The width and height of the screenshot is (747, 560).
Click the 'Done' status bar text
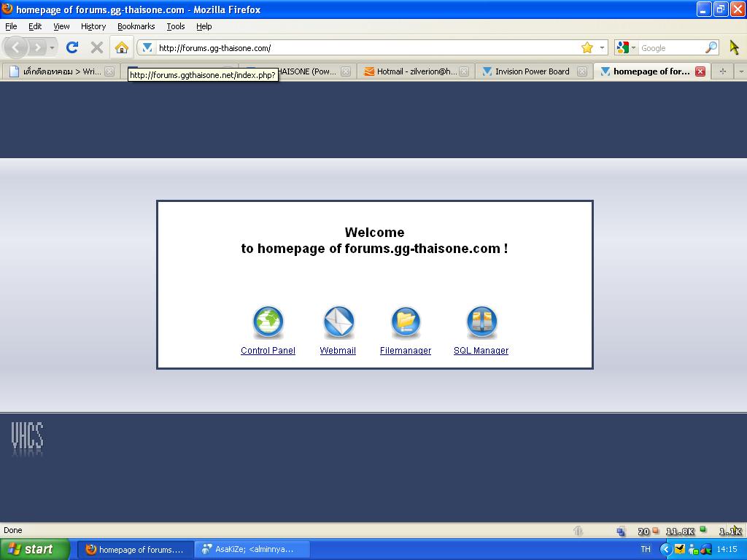click(13, 530)
